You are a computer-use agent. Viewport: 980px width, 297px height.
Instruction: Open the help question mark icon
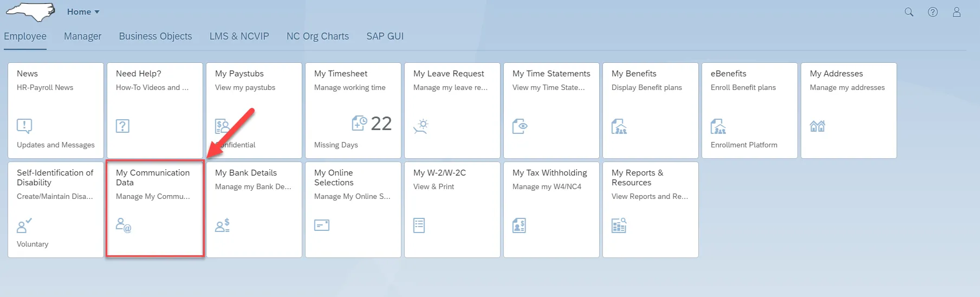click(933, 12)
